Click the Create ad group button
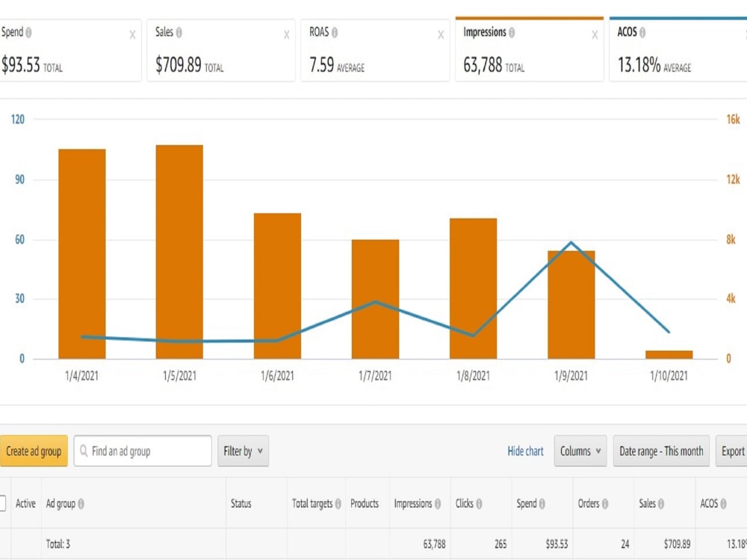 tap(34, 451)
